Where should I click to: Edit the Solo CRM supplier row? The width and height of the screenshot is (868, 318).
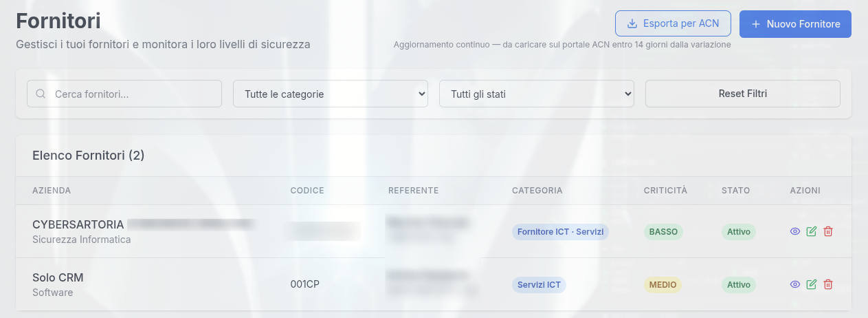click(812, 284)
